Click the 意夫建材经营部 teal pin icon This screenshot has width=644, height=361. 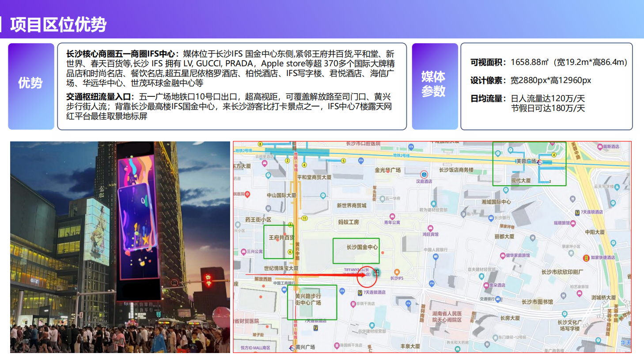pyautogui.click(x=481, y=276)
